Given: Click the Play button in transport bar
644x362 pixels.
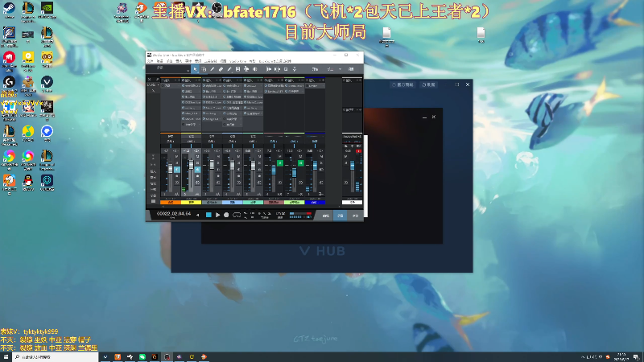Looking at the screenshot, I should pos(217,215).
